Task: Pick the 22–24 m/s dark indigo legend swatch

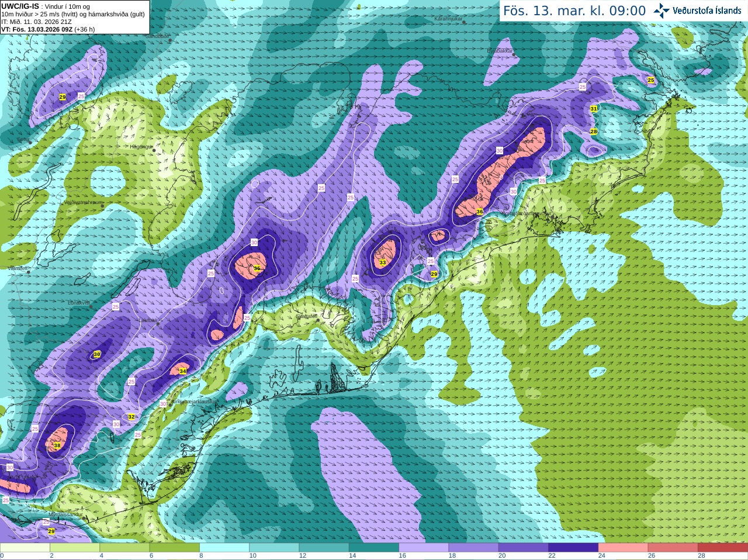Action: click(x=573, y=548)
